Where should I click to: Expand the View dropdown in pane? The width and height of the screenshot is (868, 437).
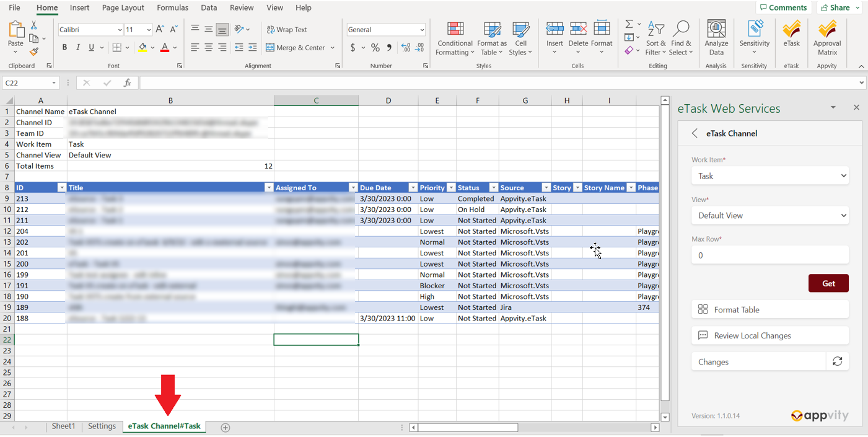pyautogui.click(x=769, y=216)
